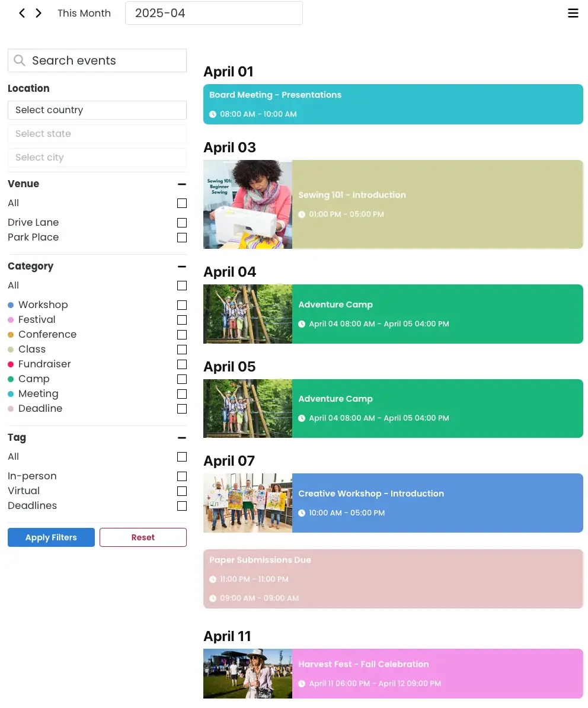Click clock icon on Board Meeting event
Viewport: 588px width, 708px height.
213,114
